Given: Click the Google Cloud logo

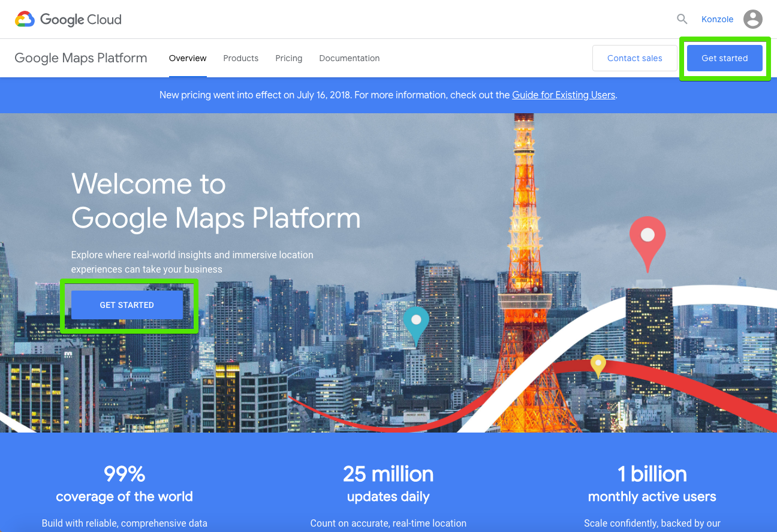Looking at the screenshot, I should 68,19.
